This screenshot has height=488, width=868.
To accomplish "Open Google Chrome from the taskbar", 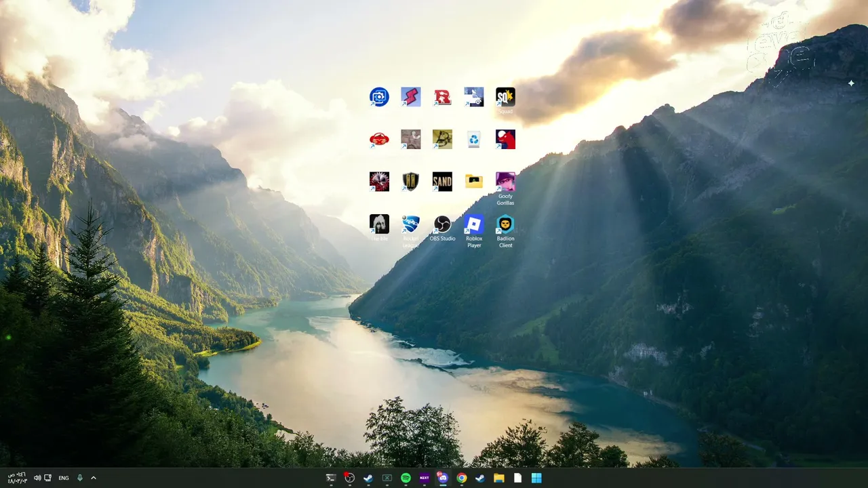I will tap(462, 478).
